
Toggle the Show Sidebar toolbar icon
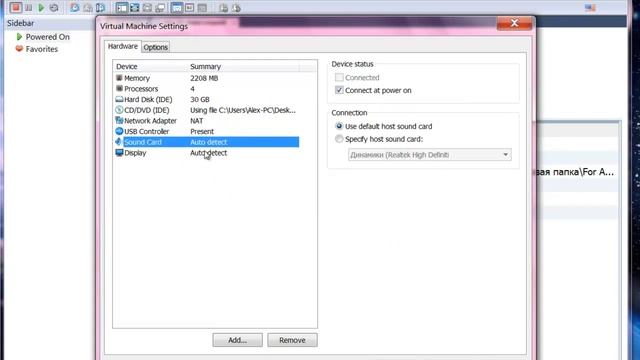122,7
